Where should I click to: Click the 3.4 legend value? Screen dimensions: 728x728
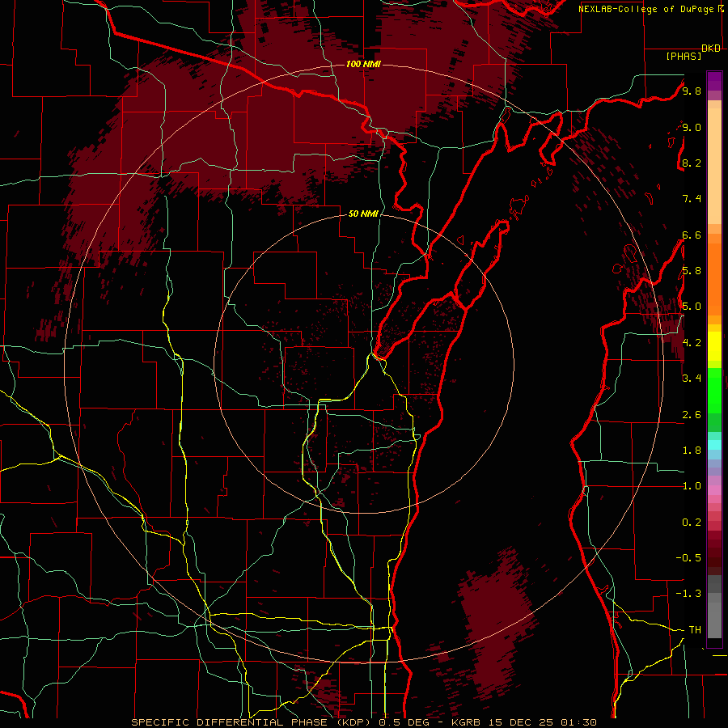click(x=692, y=379)
